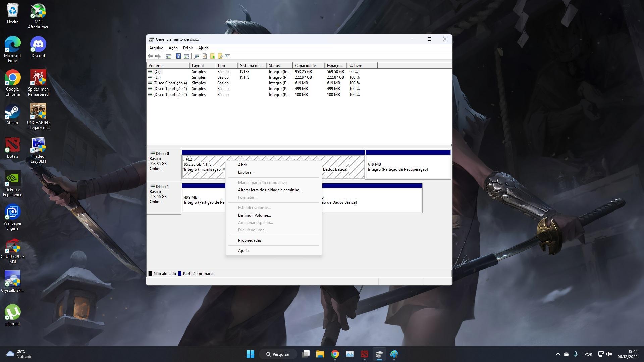The image size is (644, 362).
Task: Click the Não alocado black legend swatch
Action: [x=150, y=274]
